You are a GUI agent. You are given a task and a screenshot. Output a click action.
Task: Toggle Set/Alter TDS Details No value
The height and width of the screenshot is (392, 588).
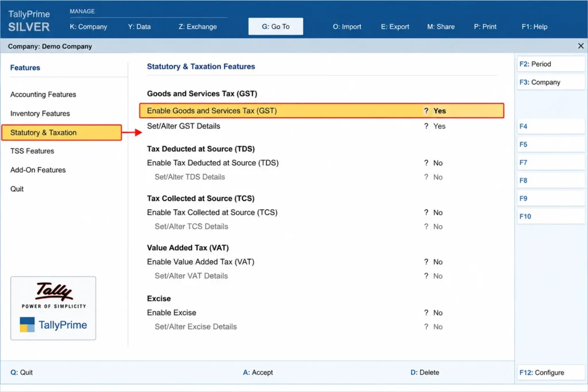coord(438,177)
